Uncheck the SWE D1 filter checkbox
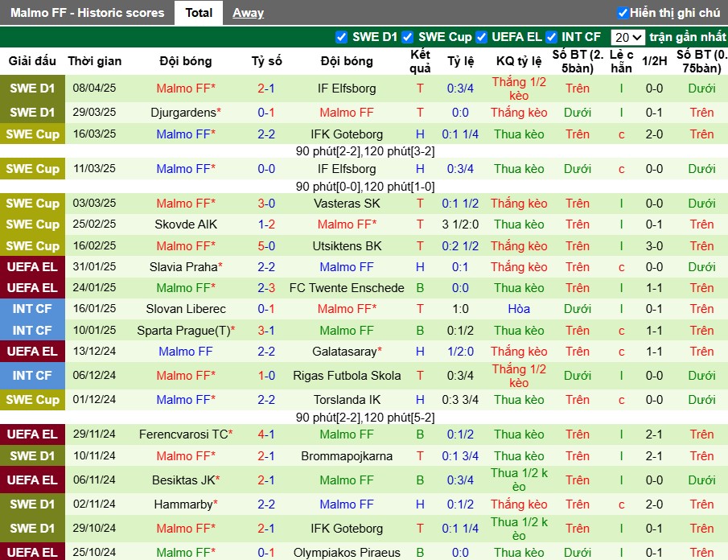This screenshot has height=560, width=728. (341, 37)
